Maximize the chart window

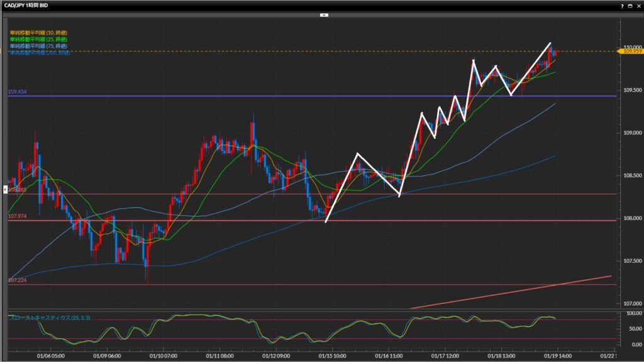[x=629, y=5]
